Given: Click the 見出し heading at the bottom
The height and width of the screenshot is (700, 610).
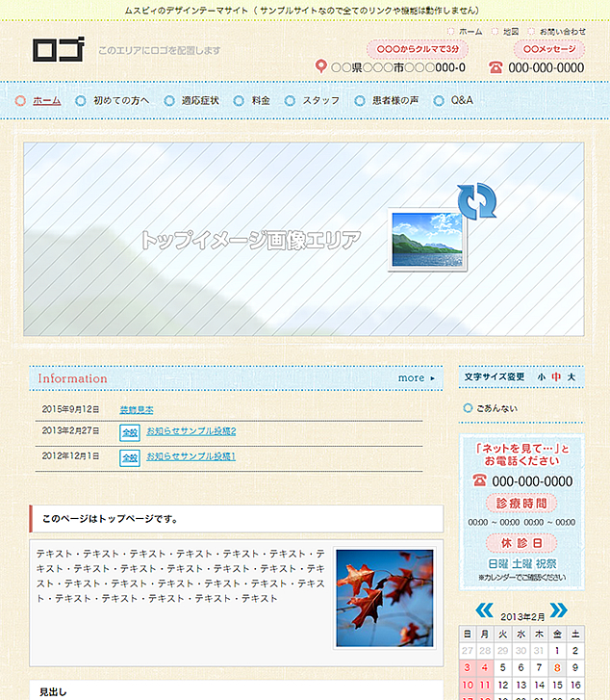Looking at the screenshot, I should (x=53, y=692).
